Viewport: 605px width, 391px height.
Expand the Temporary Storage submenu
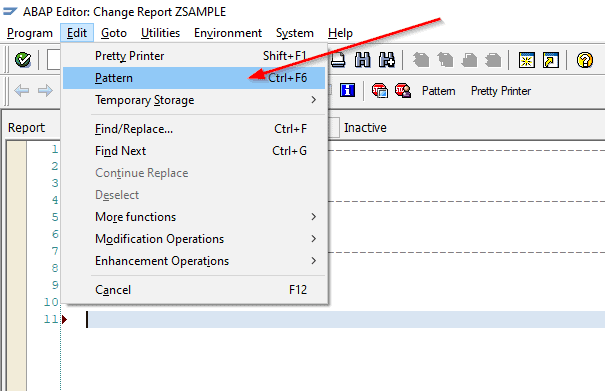[195, 100]
